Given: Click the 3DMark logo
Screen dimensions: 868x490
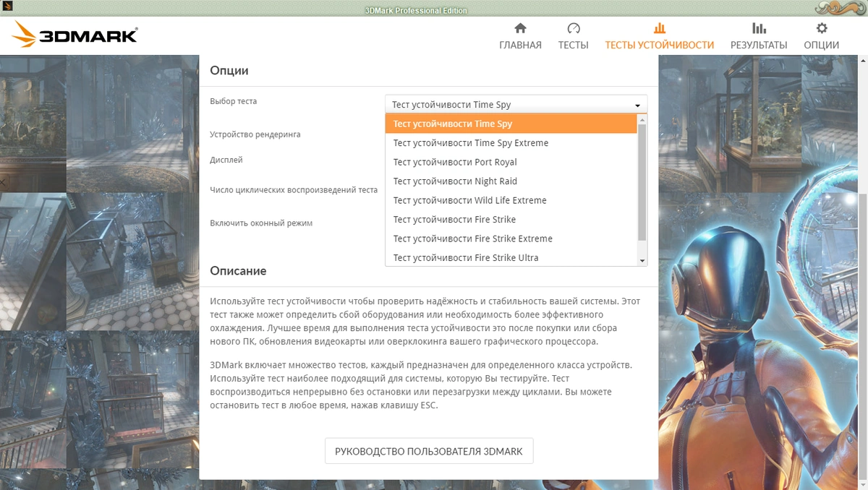Looking at the screenshot, I should tap(75, 34).
